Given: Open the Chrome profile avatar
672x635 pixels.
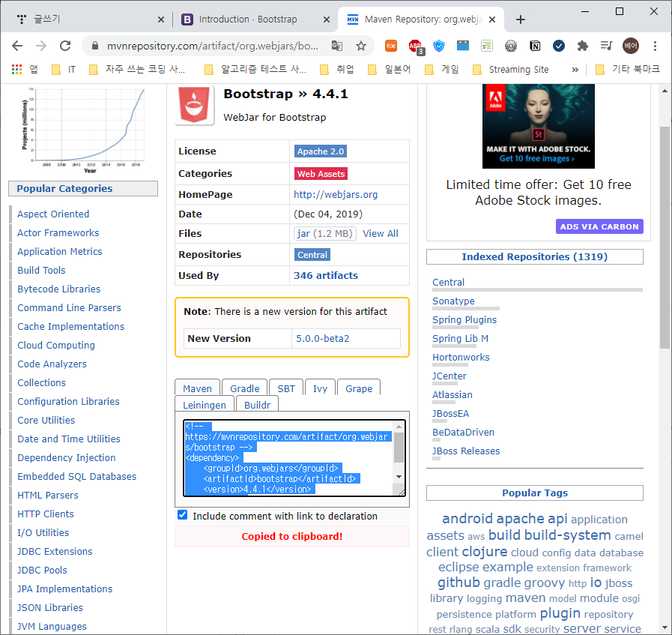Looking at the screenshot, I should [631, 46].
